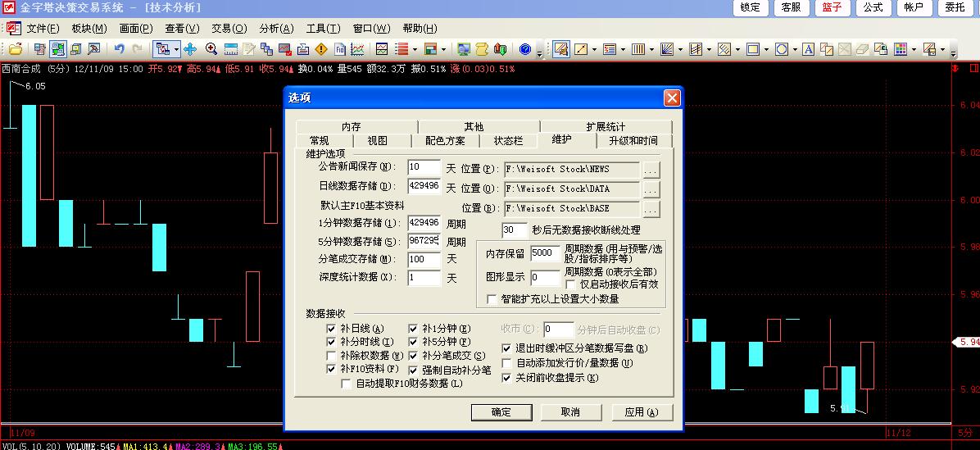Uncheck the 补日线 checkbox
The height and width of the screenshot is (450, 980).
click(332, 329)
